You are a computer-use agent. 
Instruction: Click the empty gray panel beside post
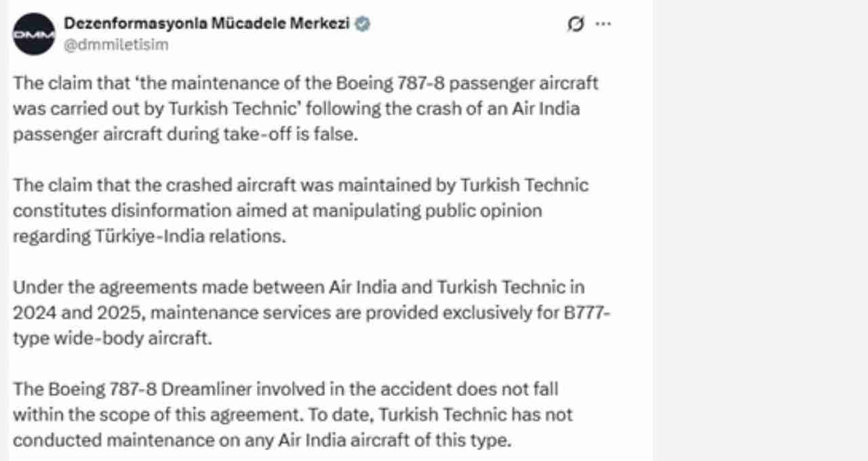click(x=760, y=230)
